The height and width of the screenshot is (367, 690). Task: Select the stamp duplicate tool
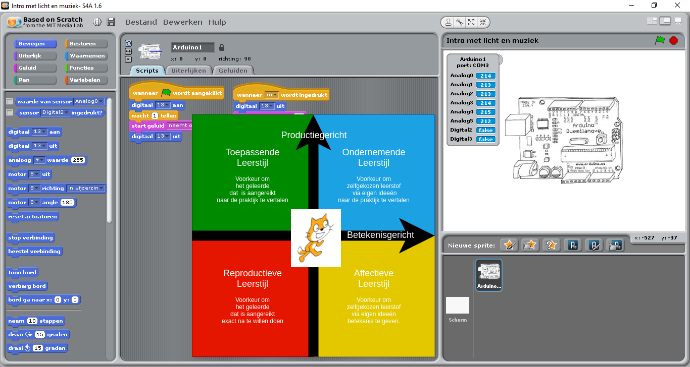pos(448,22)
